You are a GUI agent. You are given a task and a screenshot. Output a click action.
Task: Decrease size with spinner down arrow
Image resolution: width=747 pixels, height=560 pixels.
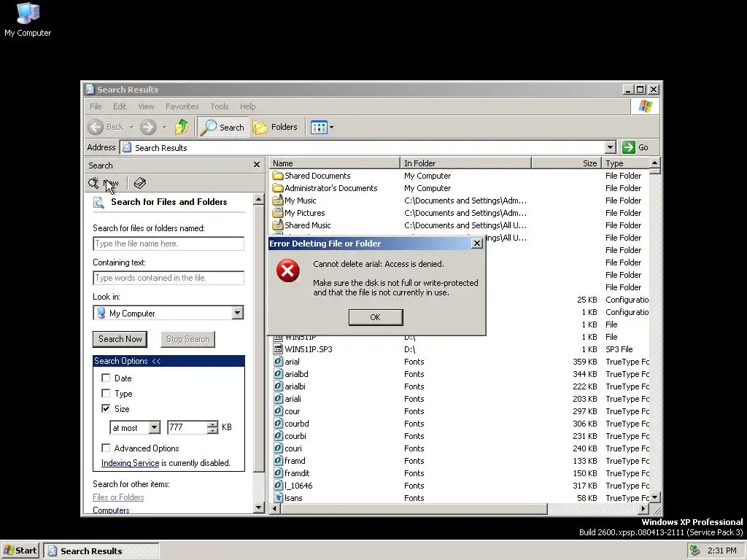212,430
